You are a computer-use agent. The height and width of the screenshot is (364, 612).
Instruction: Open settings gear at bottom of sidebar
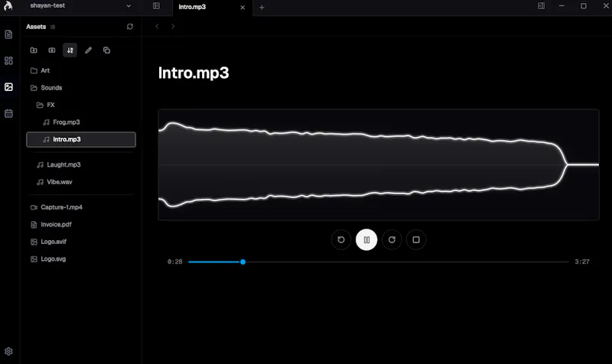[x=8, y=352]
